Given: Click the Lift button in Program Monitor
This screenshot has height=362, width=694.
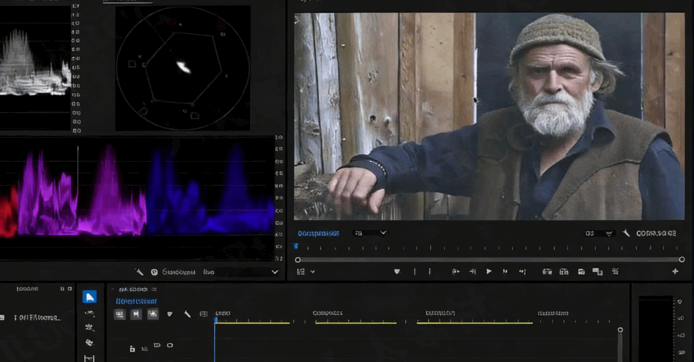Looking at the screenshot, I should tap(547, 271).
